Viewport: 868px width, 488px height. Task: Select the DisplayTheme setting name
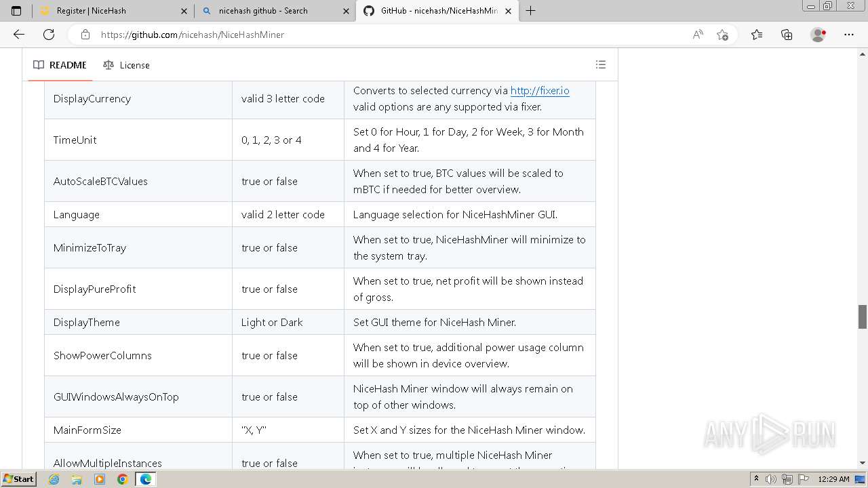(x=87, y=323)
